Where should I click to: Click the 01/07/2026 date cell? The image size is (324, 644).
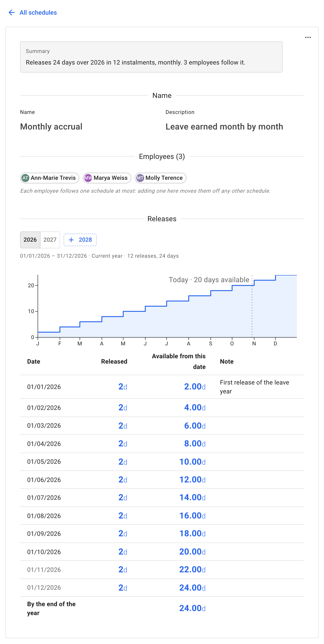pyautogui.click(x=44, y=498)
